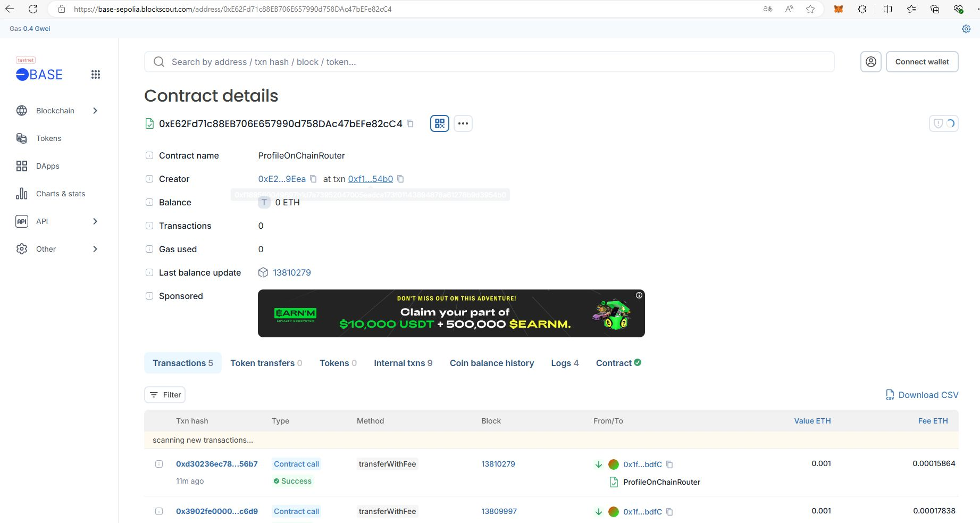Open the Logs tab

(565, 363)
